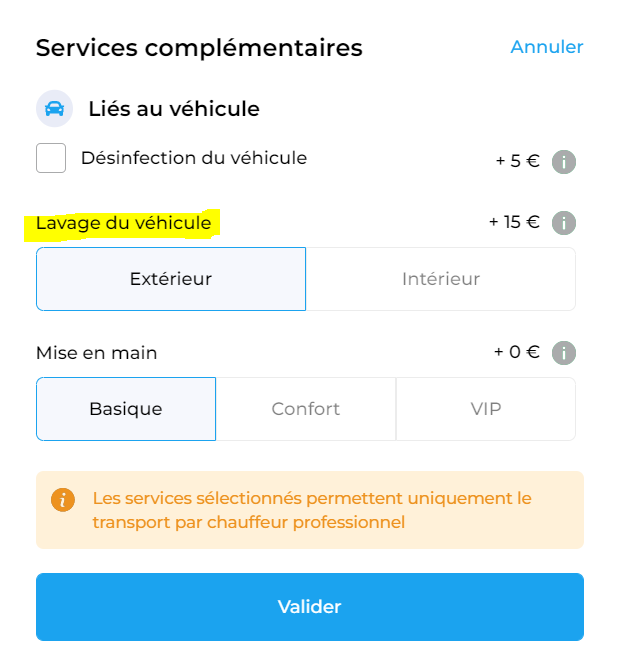Click the + 5 € price text
Image resolution: width=619 pixels, height=659 pixels.
tap(518, 161)
